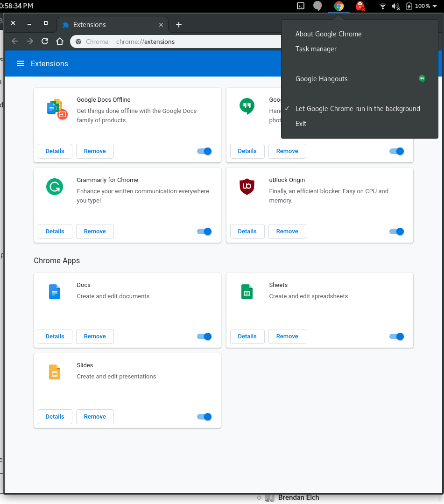Screen dimensions: 444x504
Task: Click the Chrome icon in the system tray
Action: (338, 7)
